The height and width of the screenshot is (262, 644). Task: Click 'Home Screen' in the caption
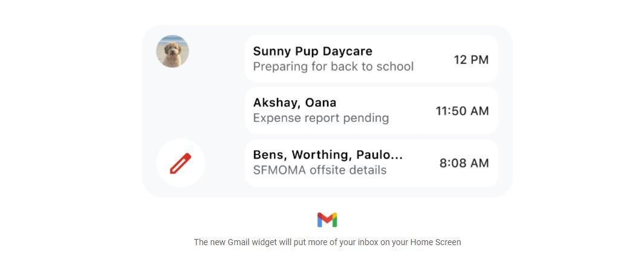pos(435,242)
